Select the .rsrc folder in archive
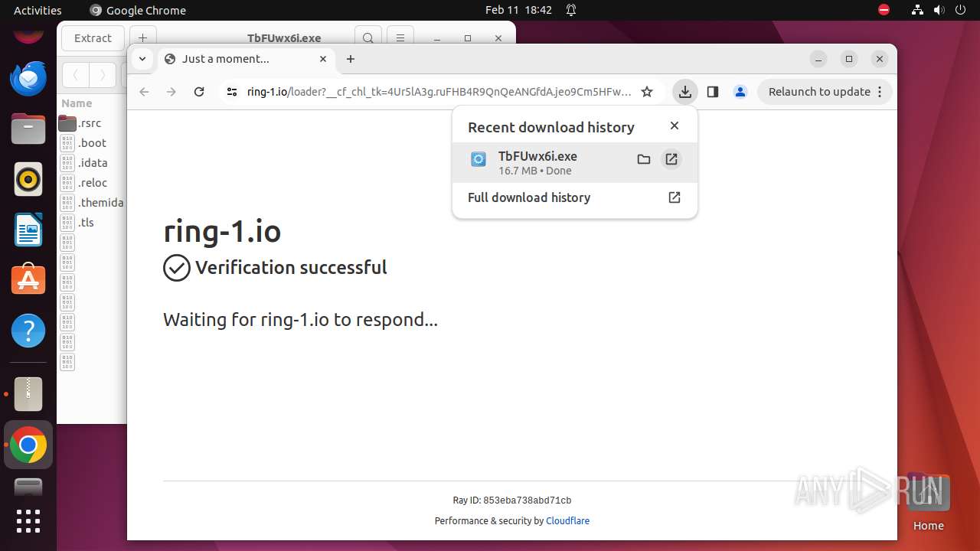This screenshot has width=980, height=551. [90, 123]
